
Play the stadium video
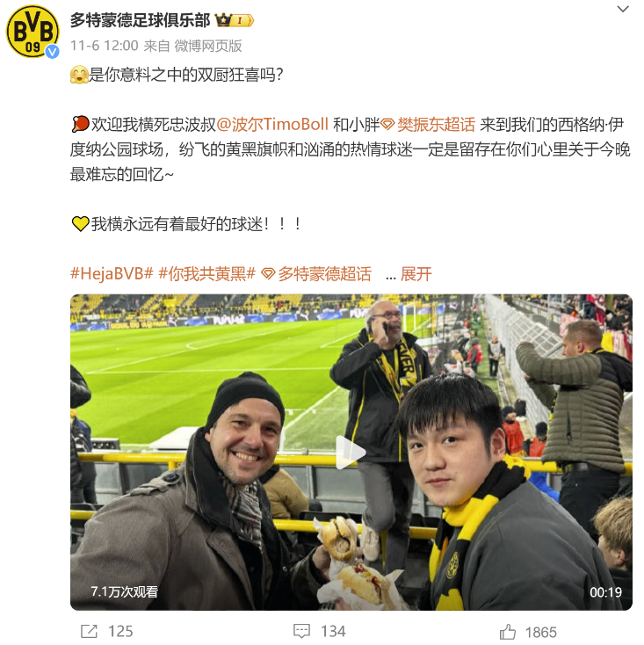click(x=351, y=452)
